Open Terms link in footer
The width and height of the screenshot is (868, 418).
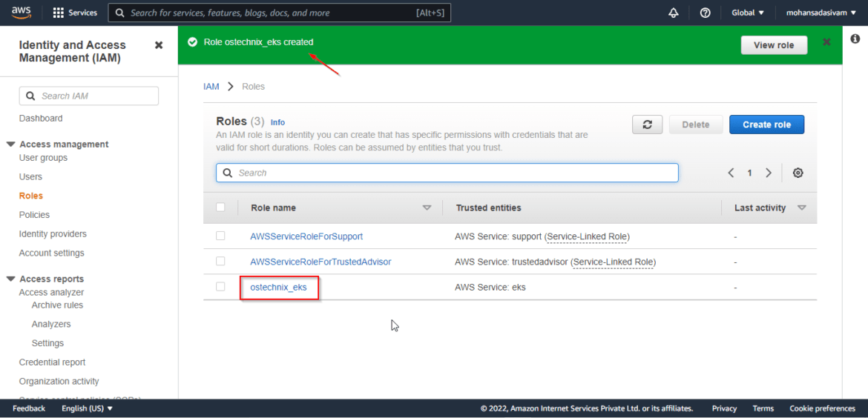763,408
